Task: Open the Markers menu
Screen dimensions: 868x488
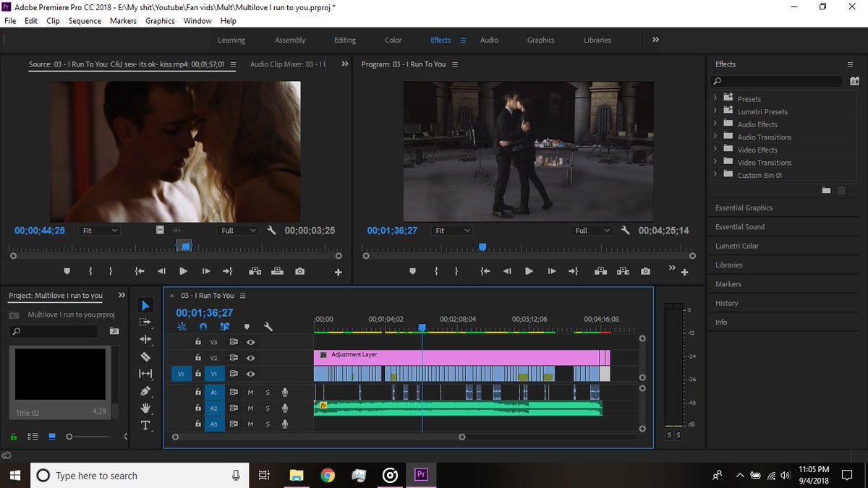Action: coord(123,21)
